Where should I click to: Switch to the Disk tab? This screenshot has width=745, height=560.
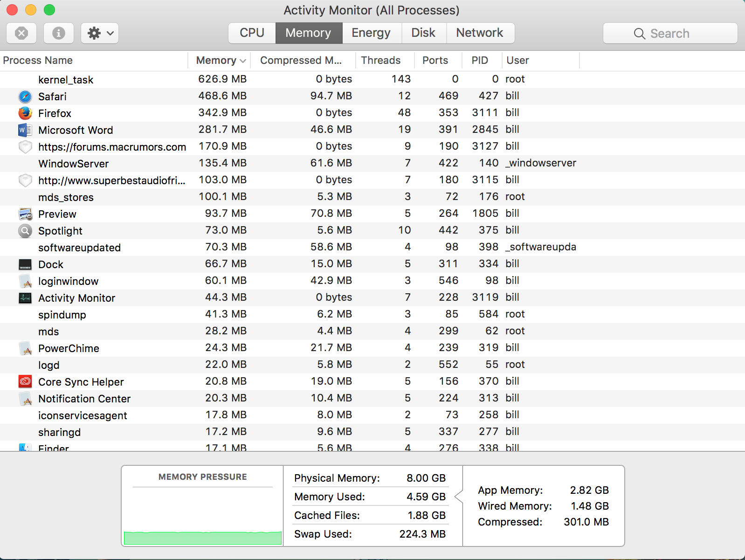coord(423,33)
